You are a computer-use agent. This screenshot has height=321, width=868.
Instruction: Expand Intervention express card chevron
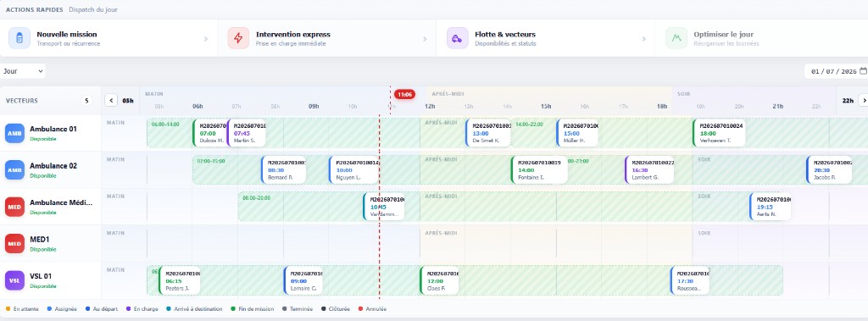point(426,39)
